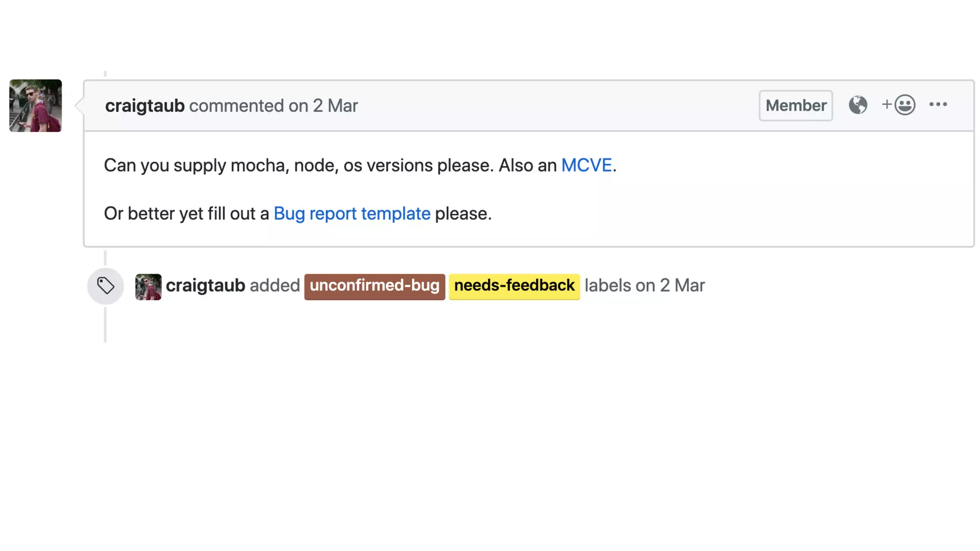The image size is (980, 551).
Task: Click the craigtaub username in the label event
Action: pyautogui.click(x=205, y=286)
